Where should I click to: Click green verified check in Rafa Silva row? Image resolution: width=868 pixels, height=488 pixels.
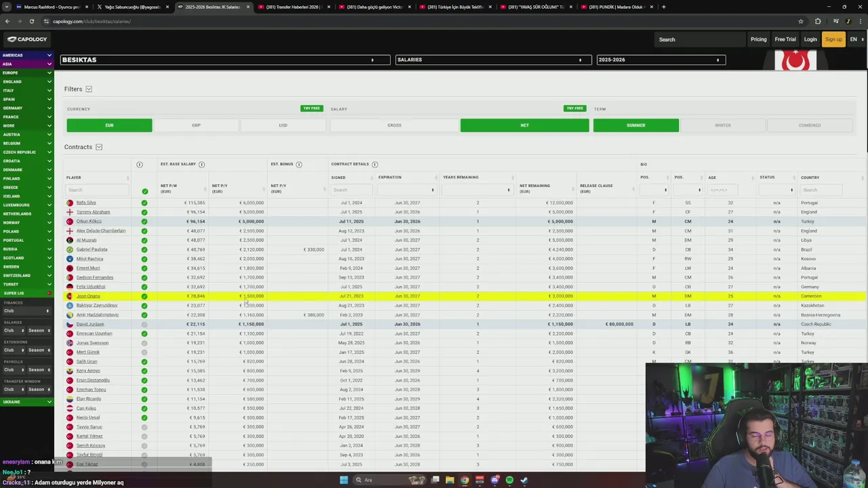coord(144,203)
